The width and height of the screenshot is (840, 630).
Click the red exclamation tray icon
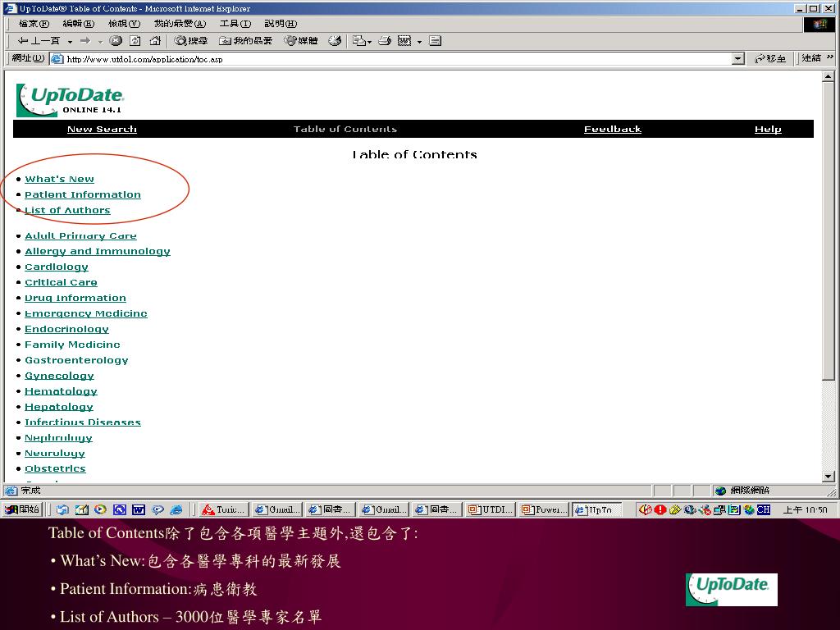(660, 509)
